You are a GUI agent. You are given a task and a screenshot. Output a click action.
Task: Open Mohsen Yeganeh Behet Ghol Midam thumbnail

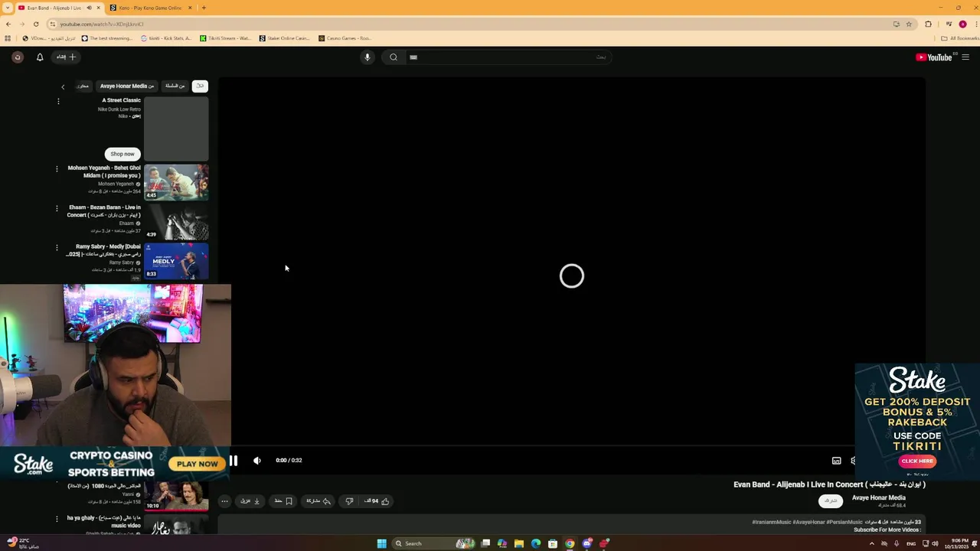(176, 182)
